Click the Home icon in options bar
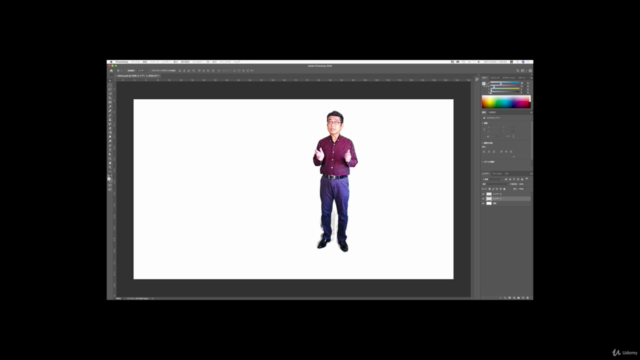This screenshot has width=640, height=360. tap(111, 71)
